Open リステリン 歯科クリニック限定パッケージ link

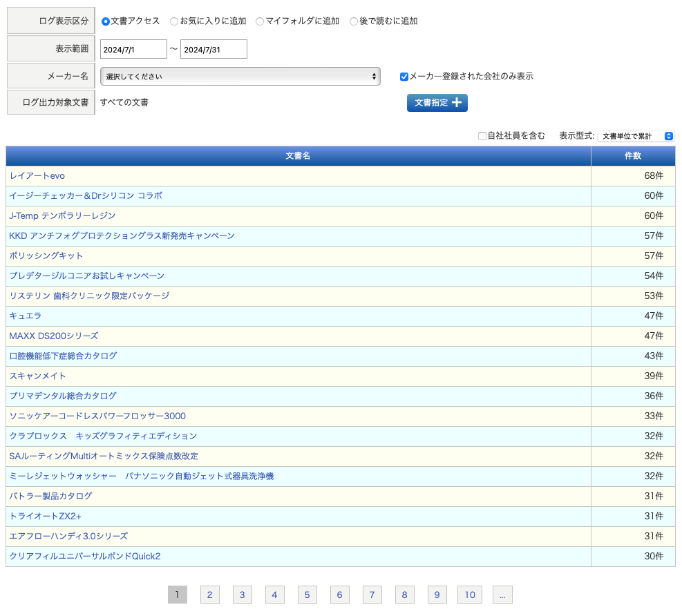click(89, 296)
